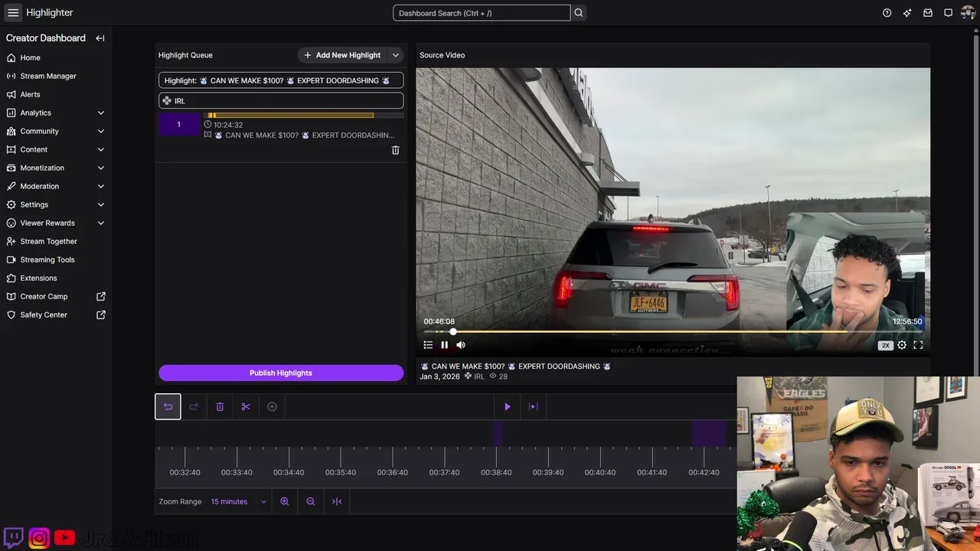Screen dimensions: 980x551
Task: Change playback speed 2X button
Action: (x=886, y=345)
